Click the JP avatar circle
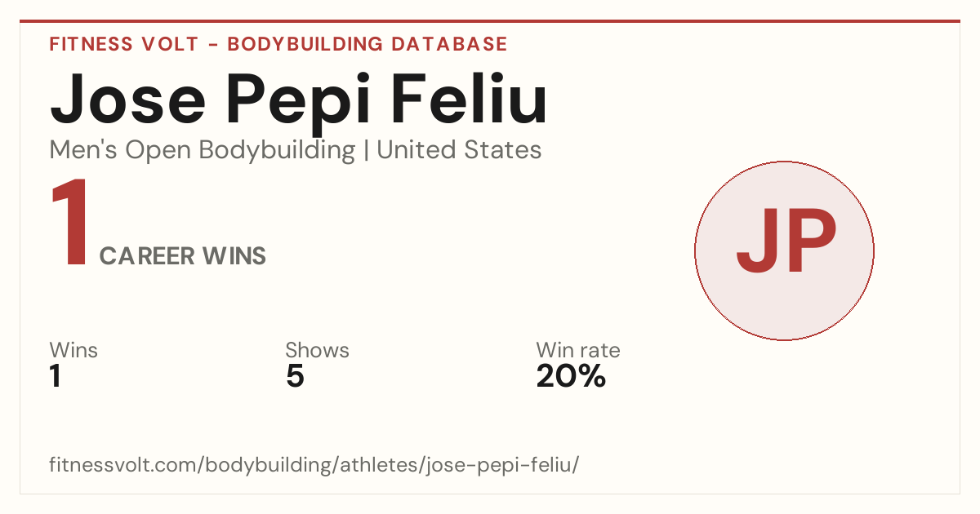 (784, 250)
